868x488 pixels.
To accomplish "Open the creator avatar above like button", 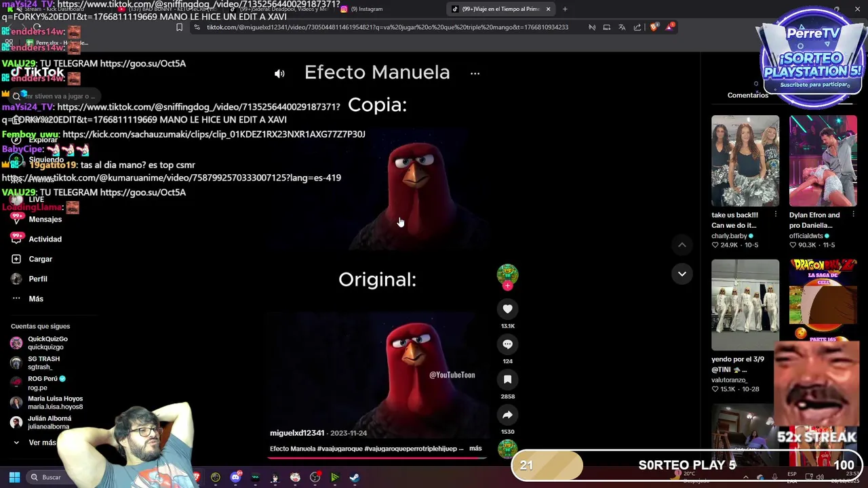I will 507,274.
